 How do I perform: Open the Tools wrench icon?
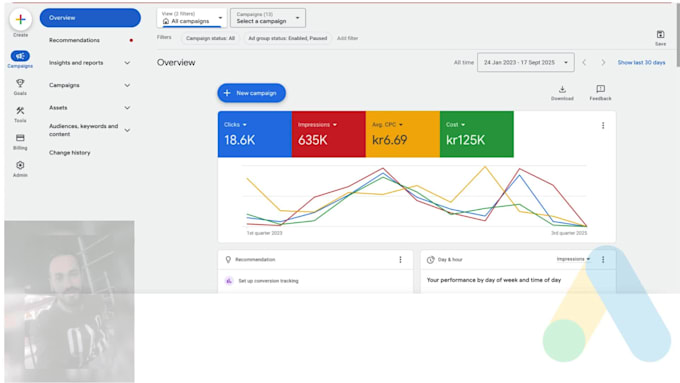click(x=20, y=111)
